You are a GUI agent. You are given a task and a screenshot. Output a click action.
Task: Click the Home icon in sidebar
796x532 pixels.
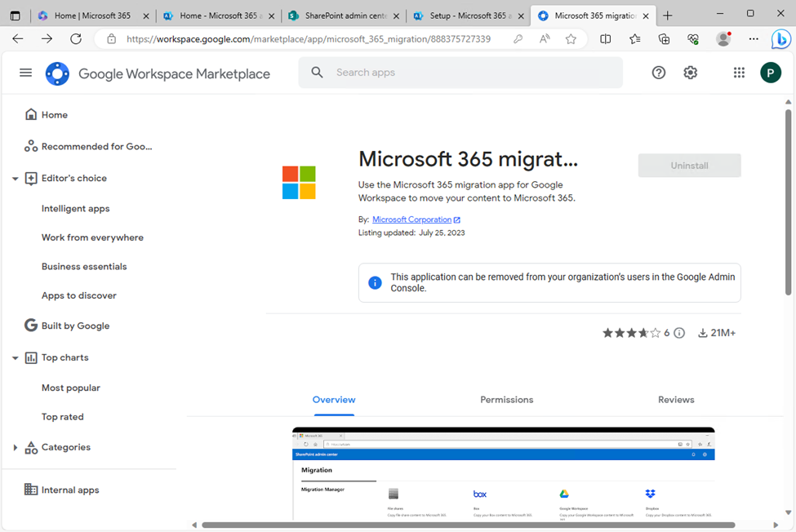point(31,114)
